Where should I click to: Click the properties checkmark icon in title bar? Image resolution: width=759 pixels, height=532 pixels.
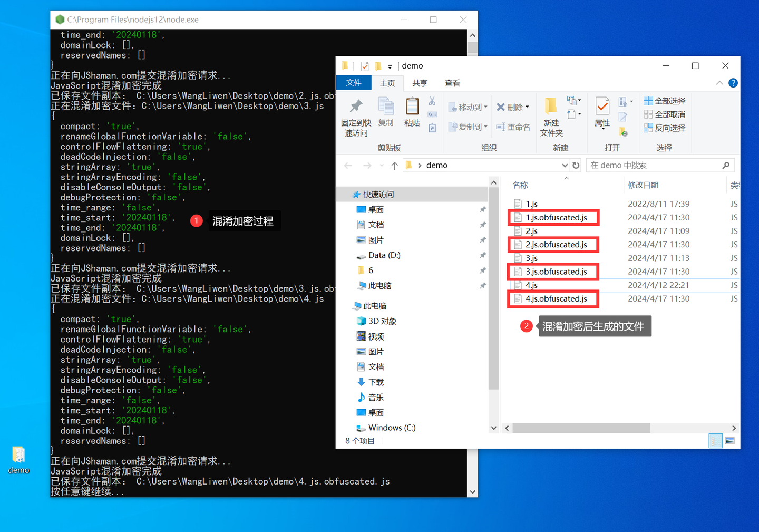(365, 66)
